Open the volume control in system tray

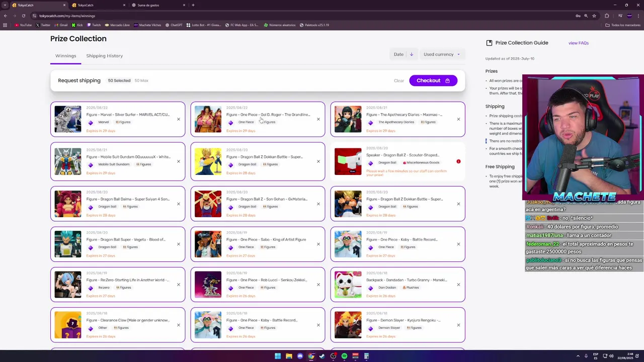[x=611, y=356]
